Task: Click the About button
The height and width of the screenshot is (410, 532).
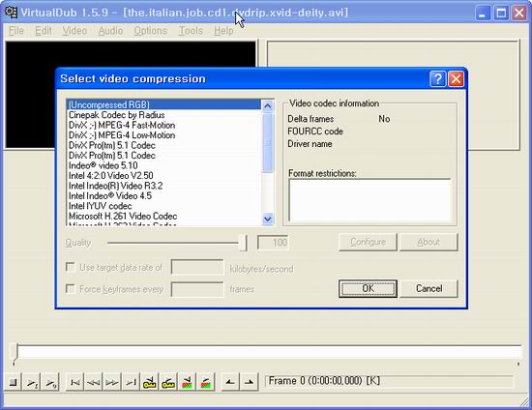Action: tap(429, 242)
